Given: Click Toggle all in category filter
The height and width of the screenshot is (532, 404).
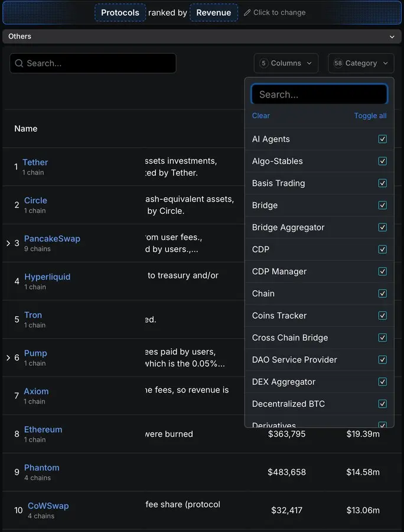Looking at the screenshot, I should pyautogui.click(x=370, y=116).
